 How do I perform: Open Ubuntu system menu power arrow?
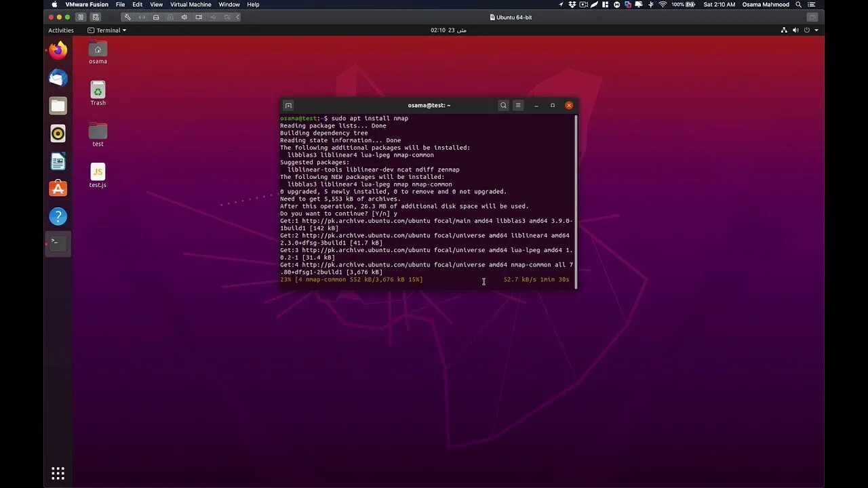pos(816,30)
